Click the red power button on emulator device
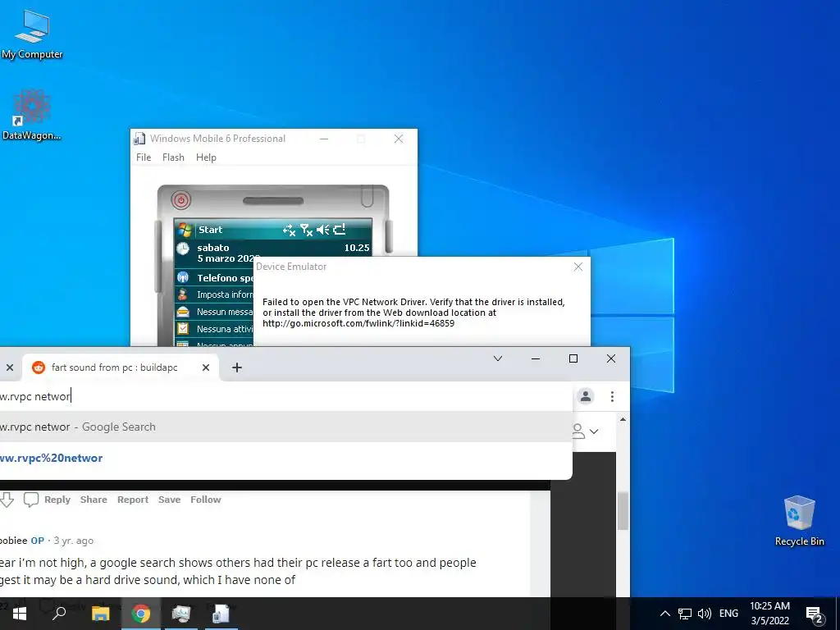840x630 pixels. coord(181,200)
